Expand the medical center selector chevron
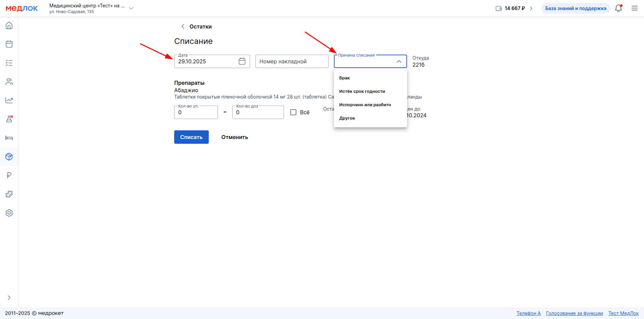Image resolution: width=644 pixels, height=319 pixels. click(131, 8)
